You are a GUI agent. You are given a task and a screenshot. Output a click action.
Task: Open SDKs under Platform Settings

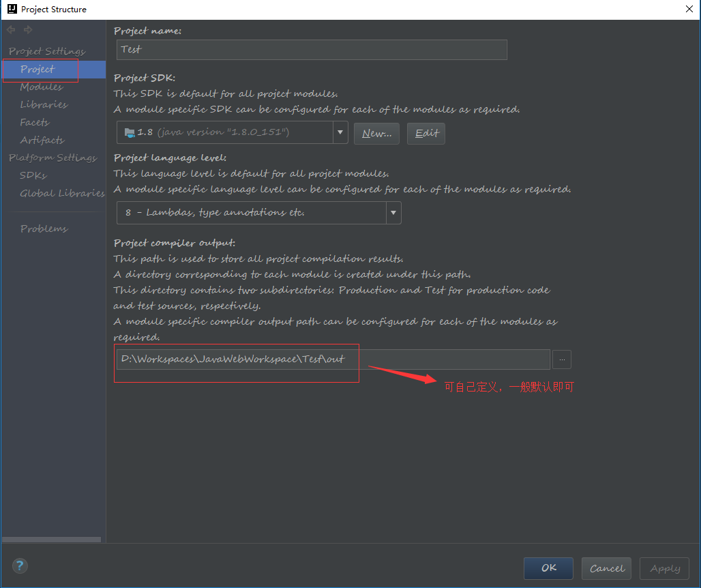[33, 175]
